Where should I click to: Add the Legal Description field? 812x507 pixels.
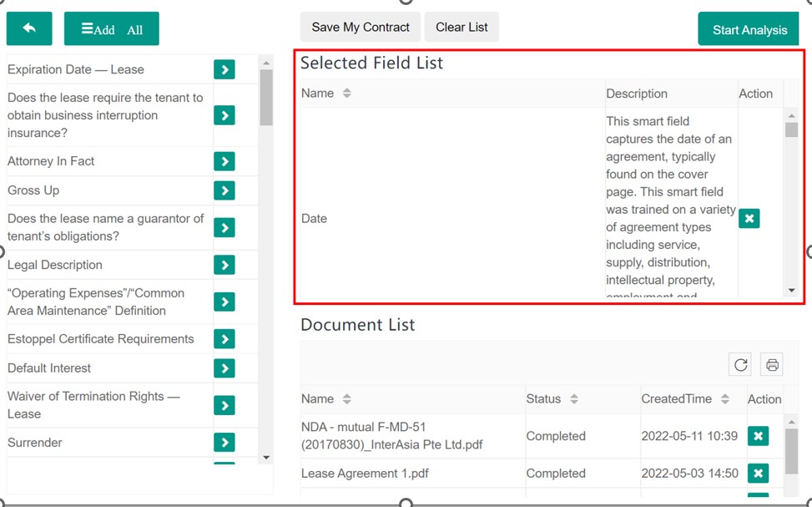[x=224, y=265]
